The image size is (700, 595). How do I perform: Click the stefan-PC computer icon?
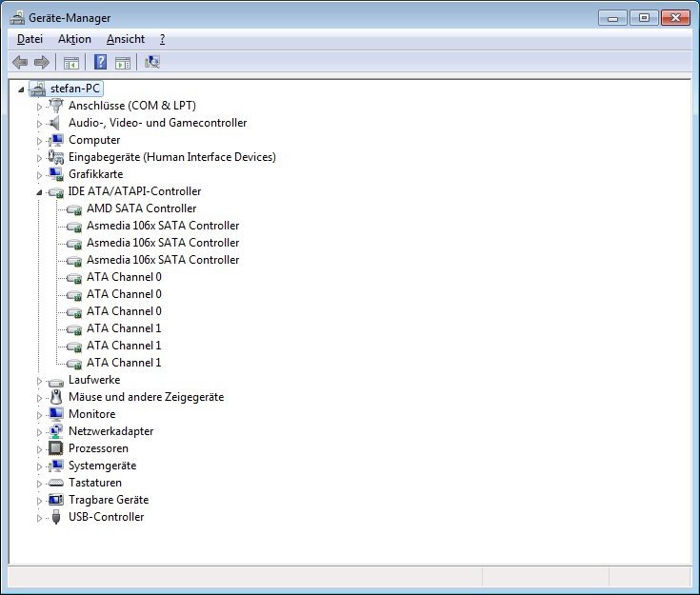coord(38,89)
